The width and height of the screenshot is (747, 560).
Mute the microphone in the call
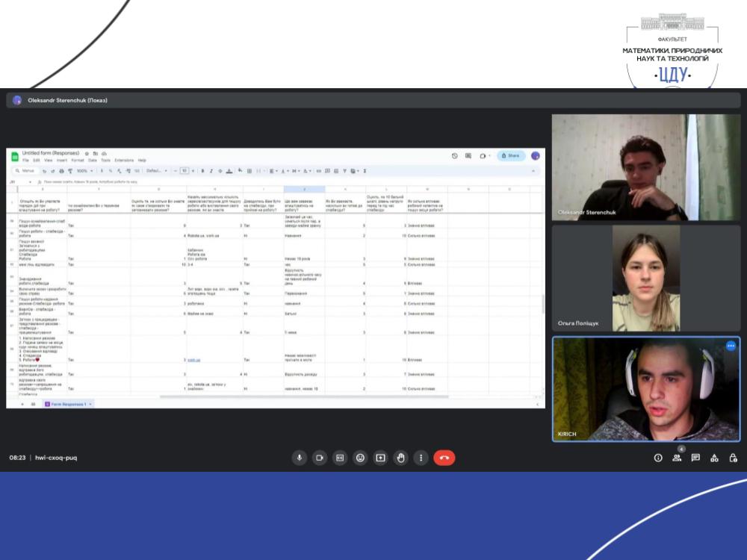pyautogui.click(x=300, y=458)
